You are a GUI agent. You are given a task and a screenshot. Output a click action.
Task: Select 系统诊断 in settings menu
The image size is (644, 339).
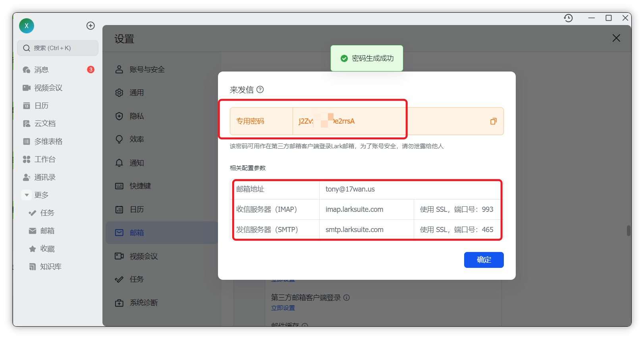tap(143, 303)
